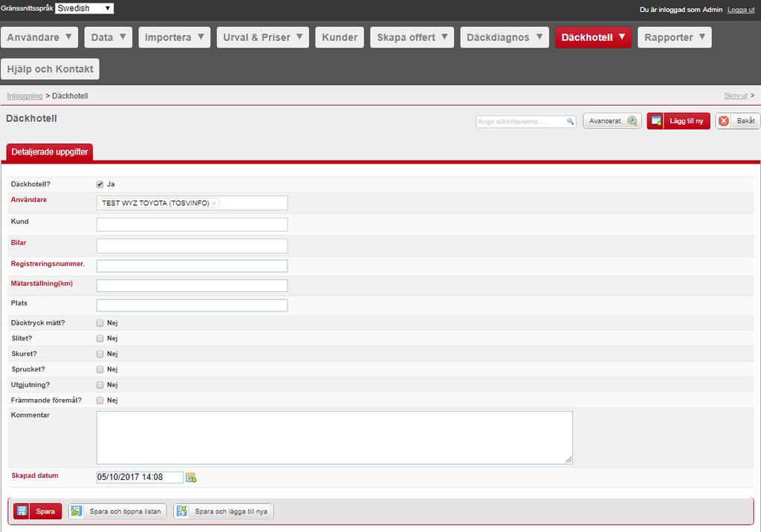Open the calendar picker beside Skapad datum
Screen dimensions: 761x532
pos(191,478)
